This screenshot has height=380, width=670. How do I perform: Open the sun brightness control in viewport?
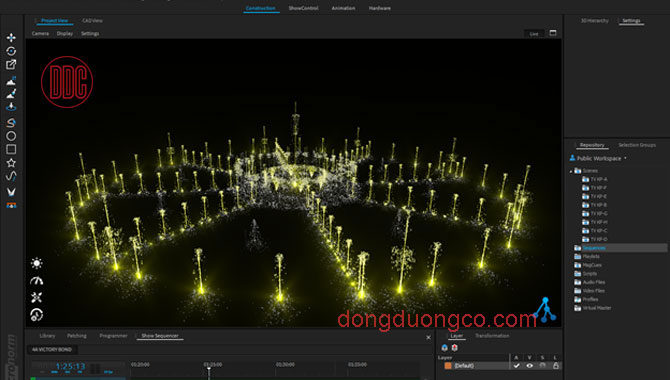coord(37,263)
